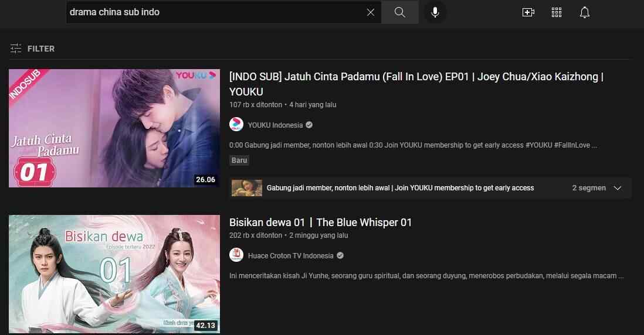Visit the Huace Croton TV Indonesia channel name
Screen dimensions: 644x335
291,255
